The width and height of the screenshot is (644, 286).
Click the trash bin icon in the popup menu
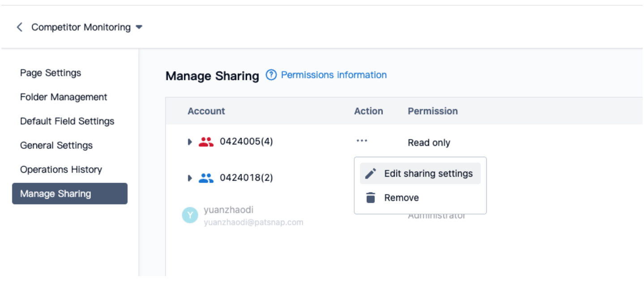tap(370, 198)
